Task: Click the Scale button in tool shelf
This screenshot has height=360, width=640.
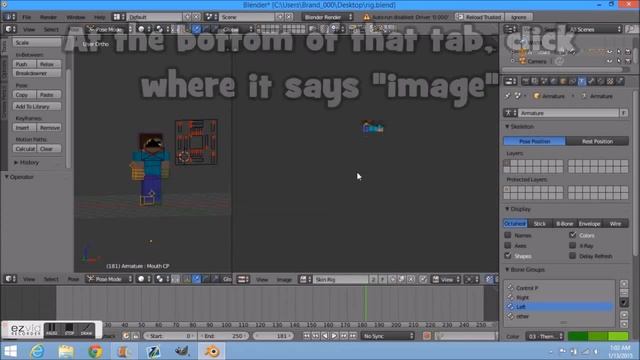Action: click(37, 42)
